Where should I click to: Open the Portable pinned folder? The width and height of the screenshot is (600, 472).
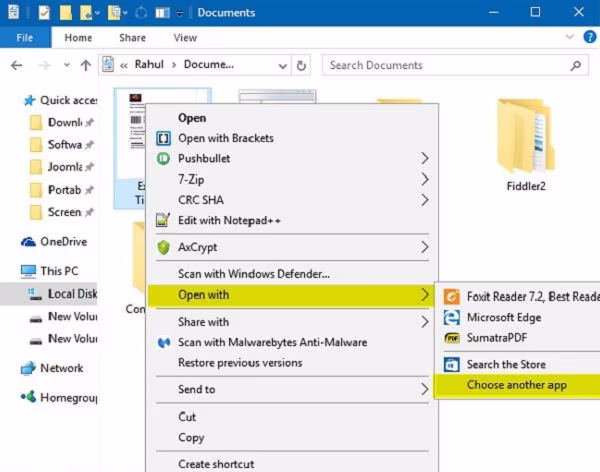point(62,190)
